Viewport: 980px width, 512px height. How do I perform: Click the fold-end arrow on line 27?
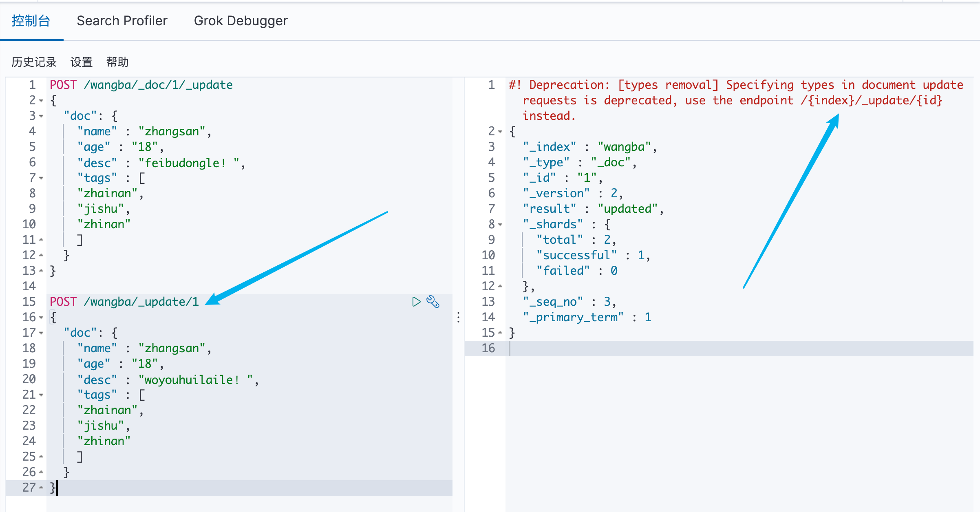coord(41,488)
